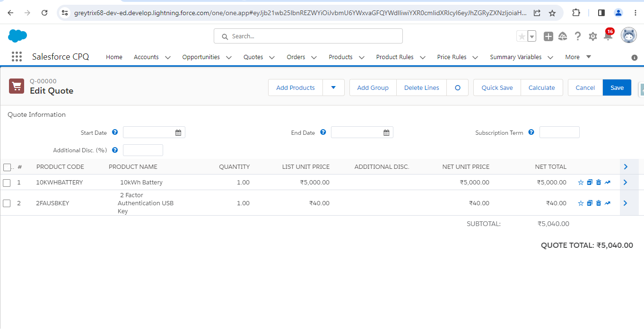Open Salesforce Help question mark

point(578,36)
